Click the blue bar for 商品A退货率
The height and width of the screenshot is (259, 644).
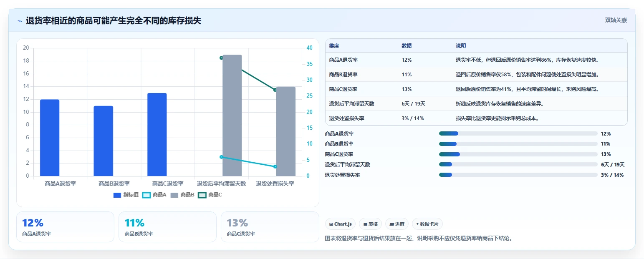click(x=50, y=138)
